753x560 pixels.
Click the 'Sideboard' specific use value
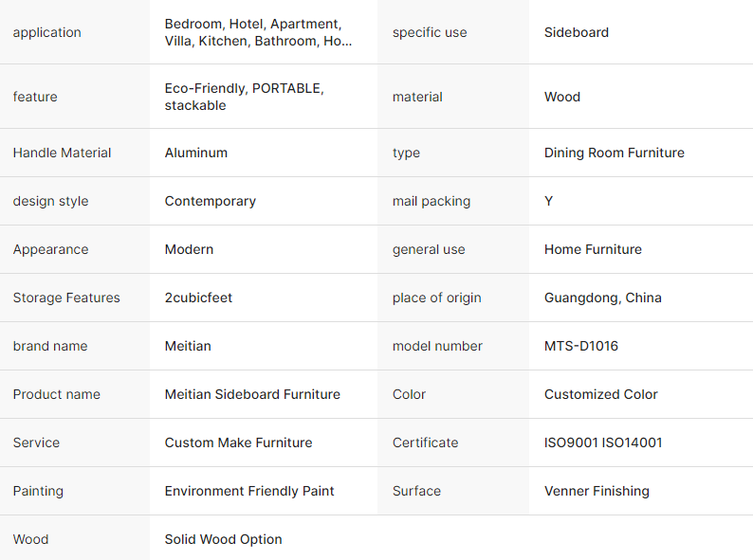pos(577,32)
